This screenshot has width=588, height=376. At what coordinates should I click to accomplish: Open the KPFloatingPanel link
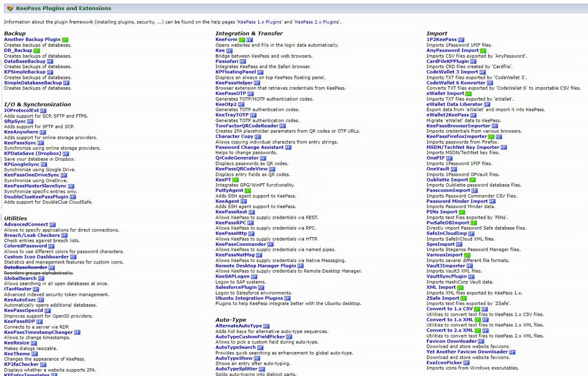pyautogui.click(x=236, y=72)
